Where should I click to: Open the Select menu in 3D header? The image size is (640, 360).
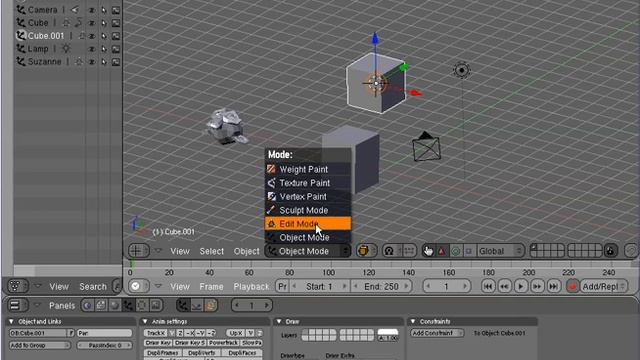pyautogui.click(x=211, y=251)
